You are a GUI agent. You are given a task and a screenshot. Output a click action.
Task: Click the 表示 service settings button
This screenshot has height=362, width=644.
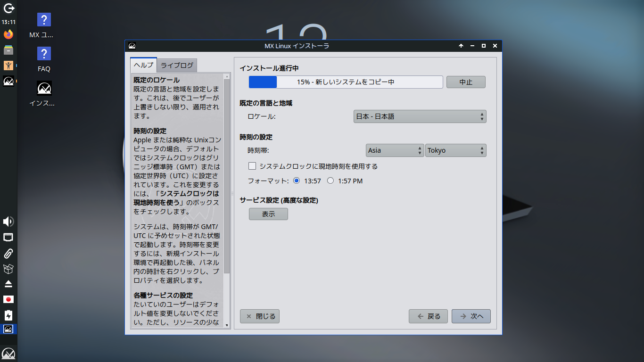268,214
